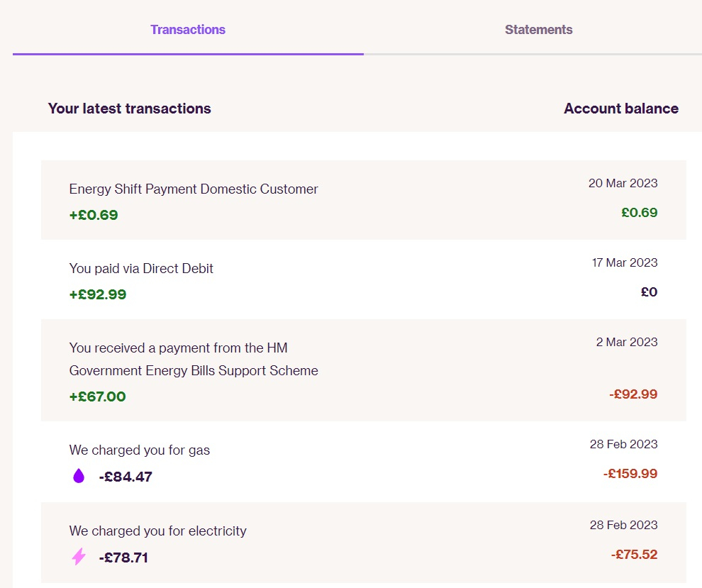Click the -£159.99 account balance figure
Image resolution: width=702 pixels, height=588 pixels.
coord(630,473)
